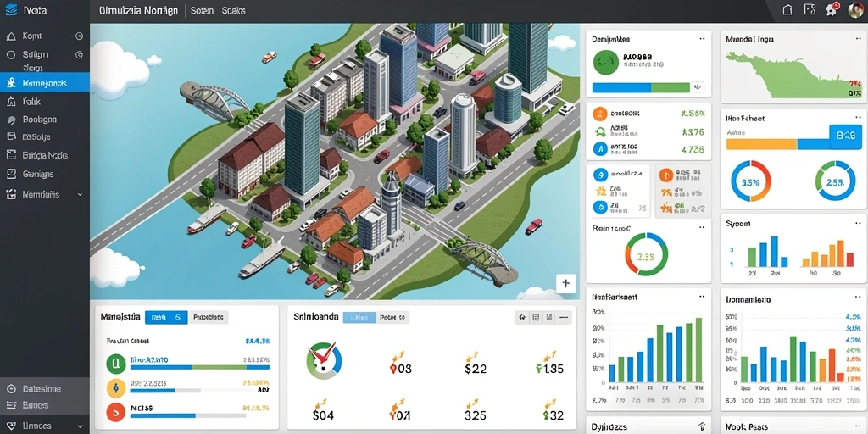Image resolution: width=868 pixels, height=434 pixels.
Task: Click the home icon in top bar
Action: click(x=787, y=9)
